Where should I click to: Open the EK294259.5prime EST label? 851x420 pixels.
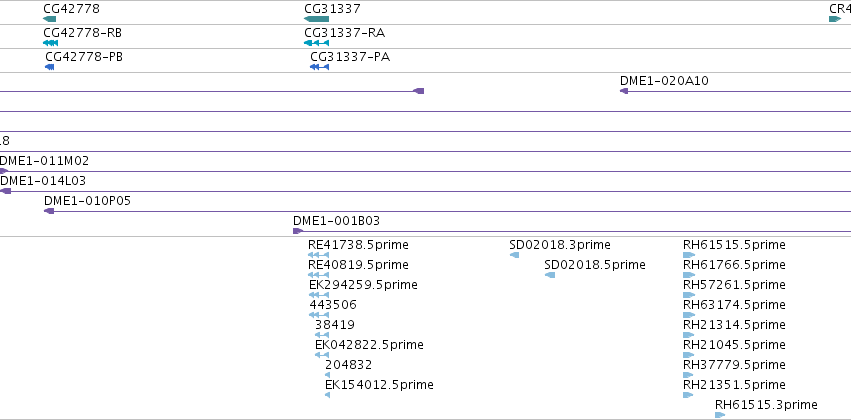[364, 285]
